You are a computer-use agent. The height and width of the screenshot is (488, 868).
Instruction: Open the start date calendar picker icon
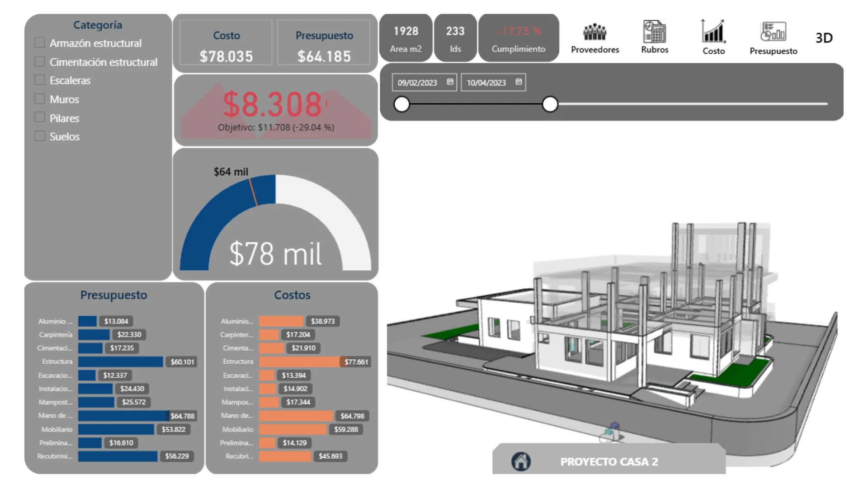click(450, 82)
